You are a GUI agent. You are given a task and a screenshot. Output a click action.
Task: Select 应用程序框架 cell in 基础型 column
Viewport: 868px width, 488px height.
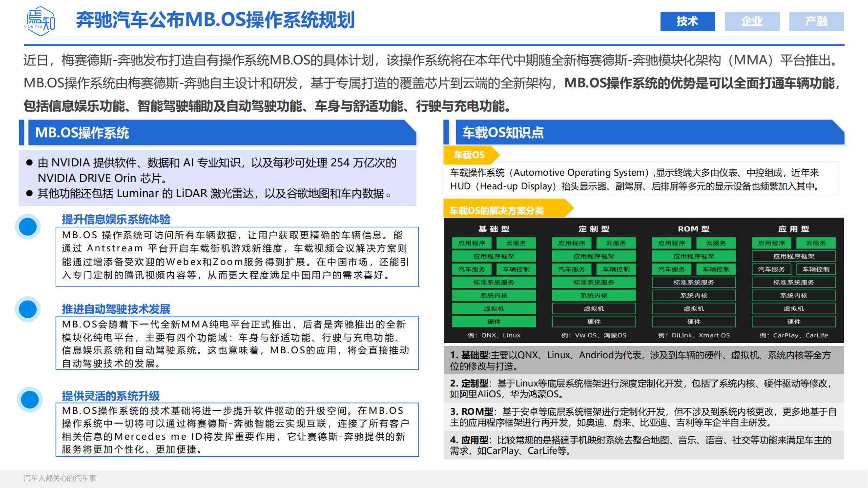point(494,256)
